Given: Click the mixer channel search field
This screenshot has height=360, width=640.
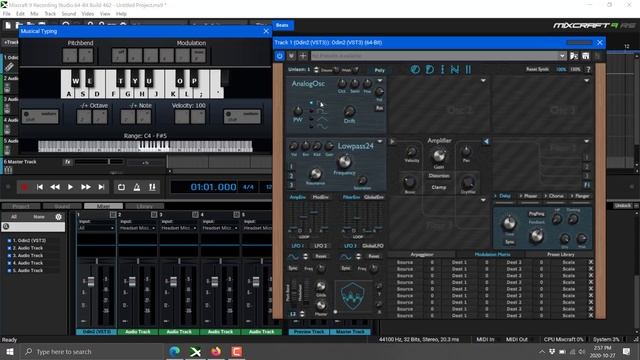Looking at the screenshot, I should pyautogui.click(x=33, y=227).
